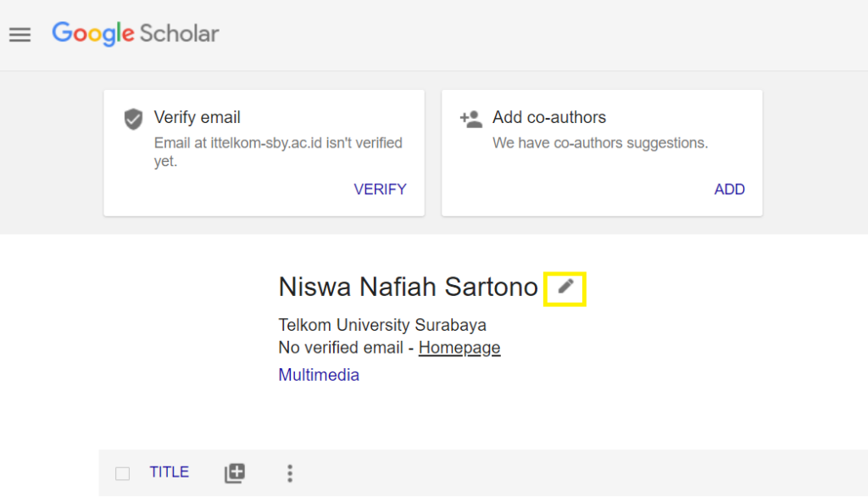
Task: Tick the select-all articles checkbox
Action: tap(122, 474)
